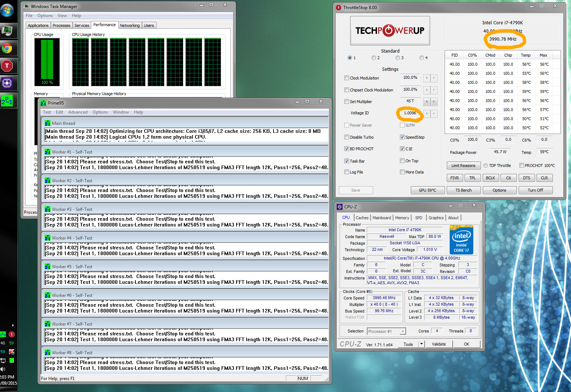
Task: Click the Intel inside Core i7 logo
Action: point(461,240)
